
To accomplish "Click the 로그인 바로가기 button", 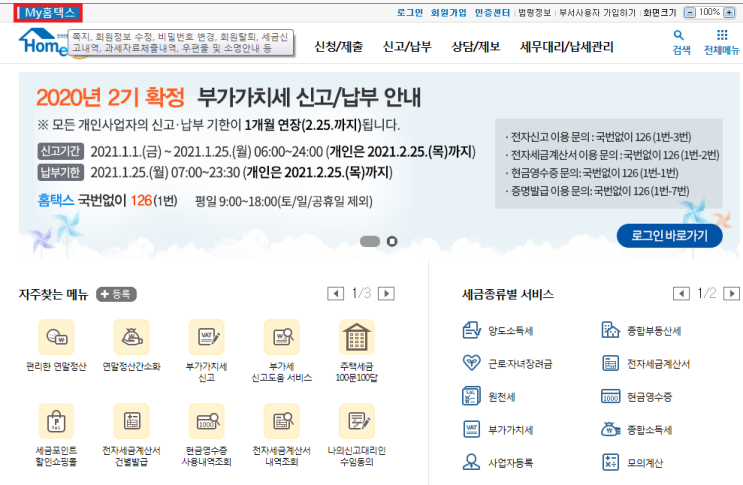I will click(x=669, y=235).
